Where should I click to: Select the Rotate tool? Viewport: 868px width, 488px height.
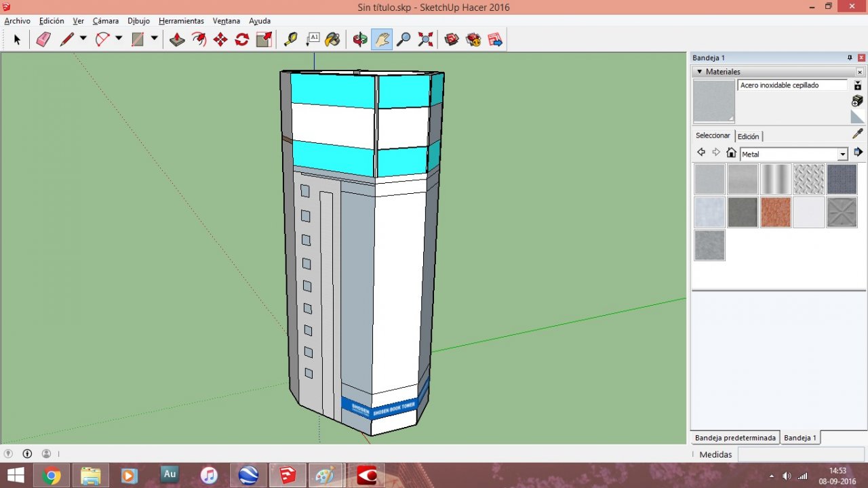pyautogui.click(x=242, y=39)
